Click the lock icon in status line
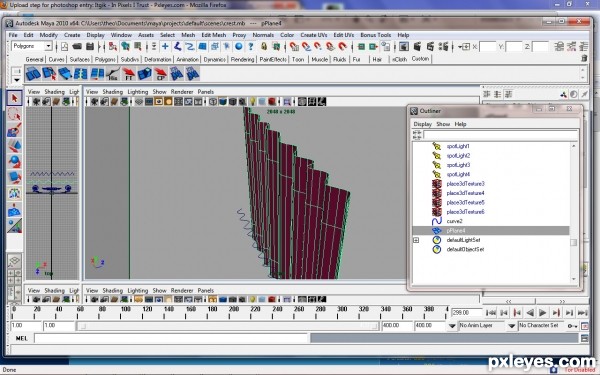600x375 pixels. (x=264, y=47)
